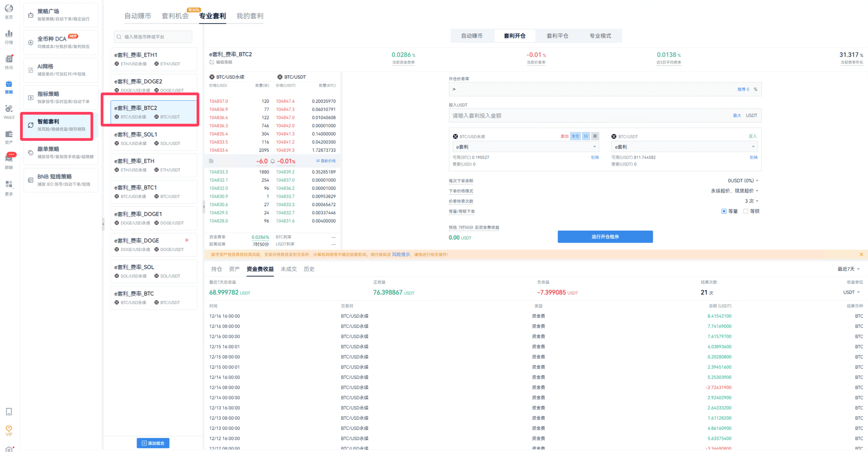Click the 智能套利 arbitrage cycle icon

point(31,125)
